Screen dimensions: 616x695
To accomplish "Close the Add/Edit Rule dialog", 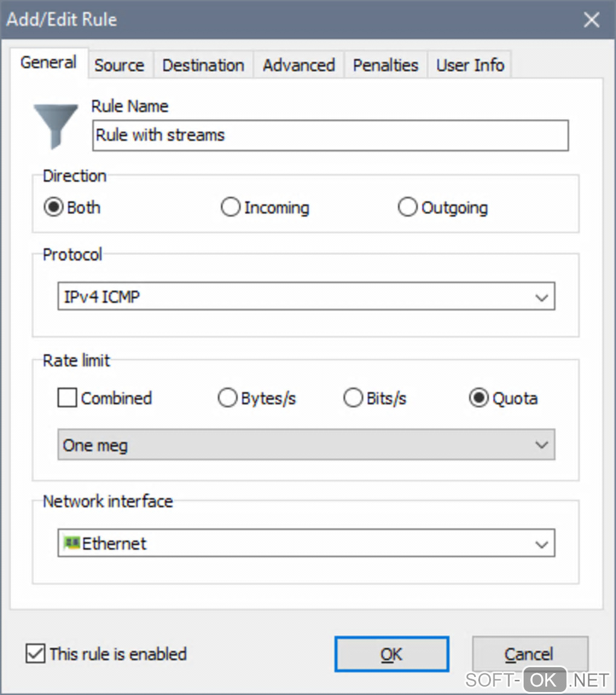I will pyautogui.click(x=591, y=20).
